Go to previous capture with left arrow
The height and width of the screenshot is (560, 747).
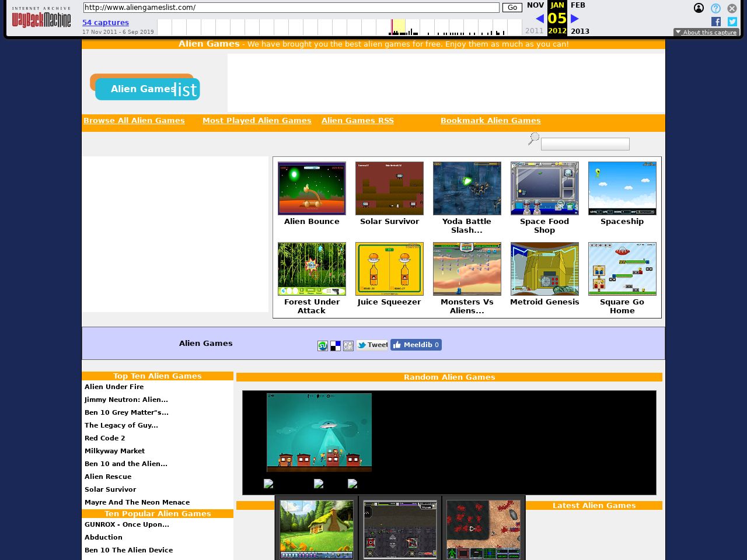(540, 19)
